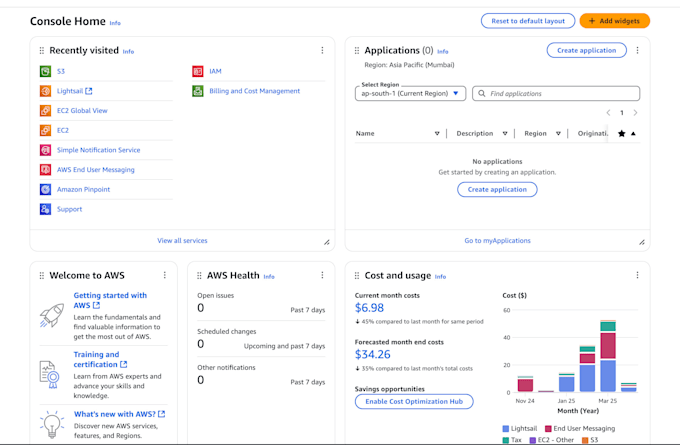Click Enable Cost Optimization Hub button
This screenshot has height=445, width=680.
tap(414, 402)
